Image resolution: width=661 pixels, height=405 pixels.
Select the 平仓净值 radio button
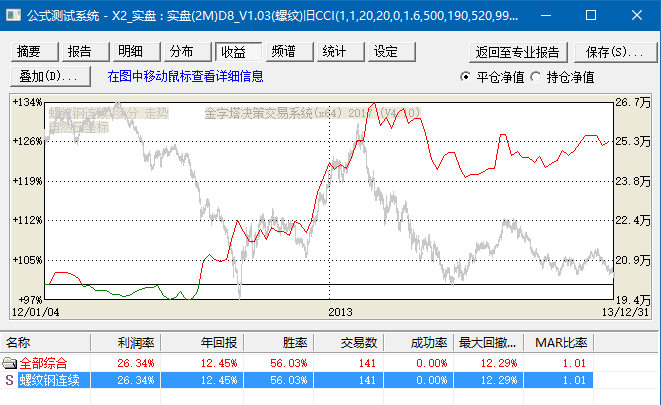coord(465,77)
